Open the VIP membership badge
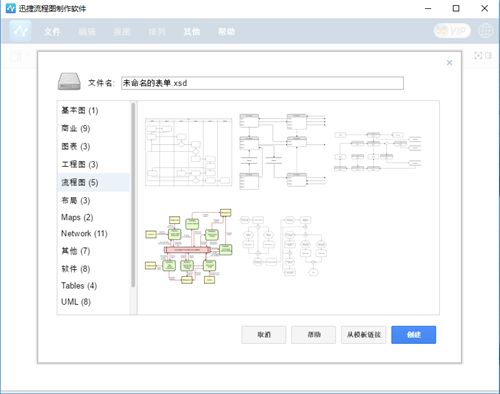The width and height of the screenshot is (500, 394). point(452,31)
